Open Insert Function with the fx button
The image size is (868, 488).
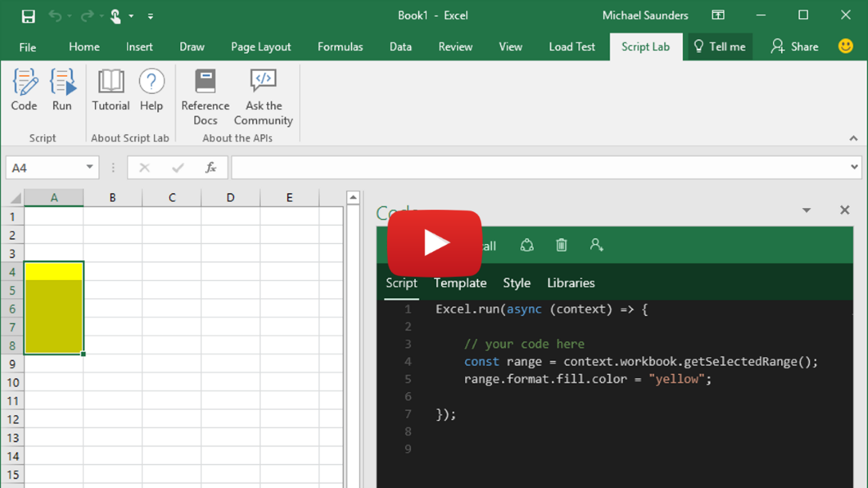pyautogui.click(x=211, y=167)
